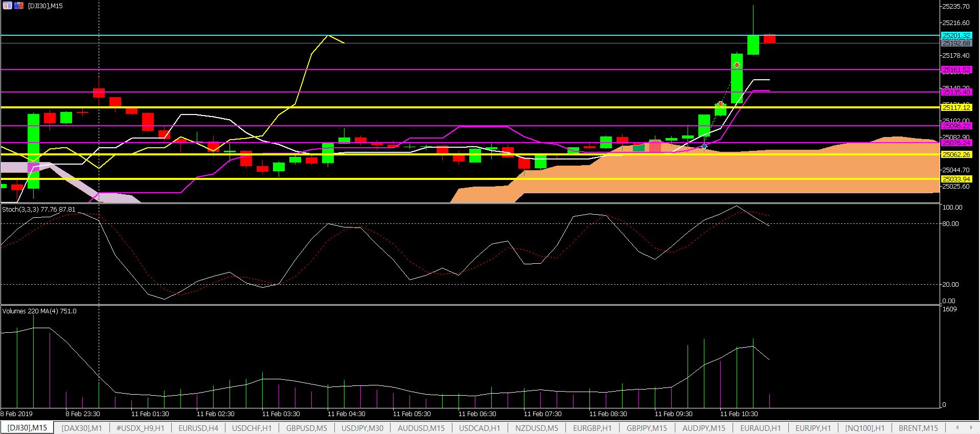Click the 8 Feb 23:30 time label
This screenshot has width=980, height=434.
coord(83,414)
